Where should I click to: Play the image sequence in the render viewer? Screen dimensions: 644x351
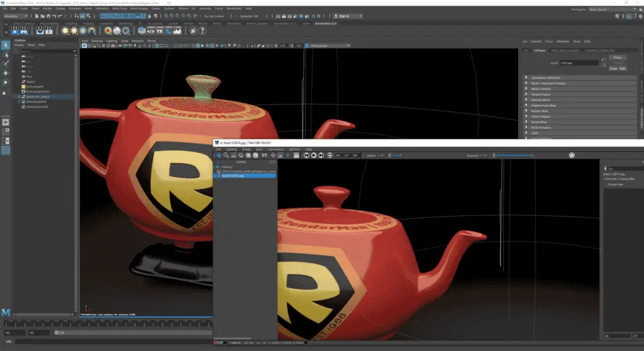[314, 155]
